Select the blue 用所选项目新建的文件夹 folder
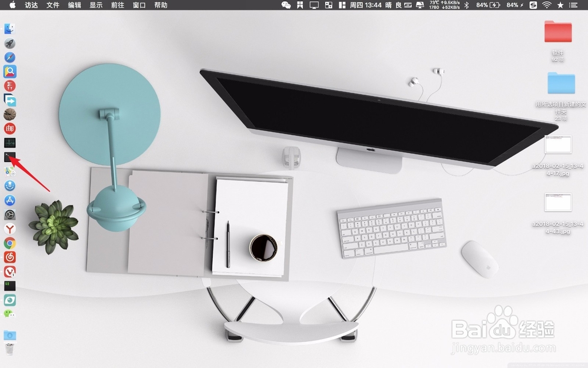The height and width of the screenshot is (368, 588). 561,83
